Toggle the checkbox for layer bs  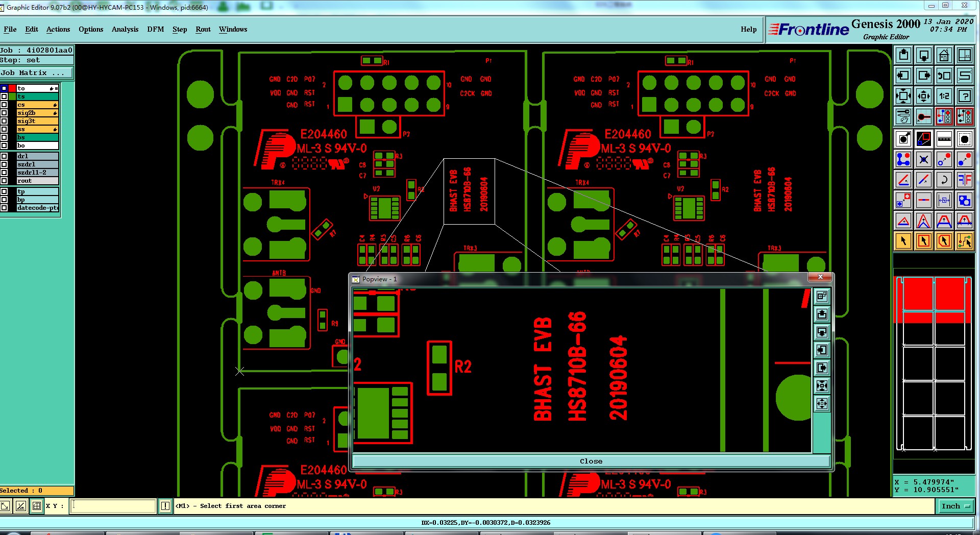point(4,137)
